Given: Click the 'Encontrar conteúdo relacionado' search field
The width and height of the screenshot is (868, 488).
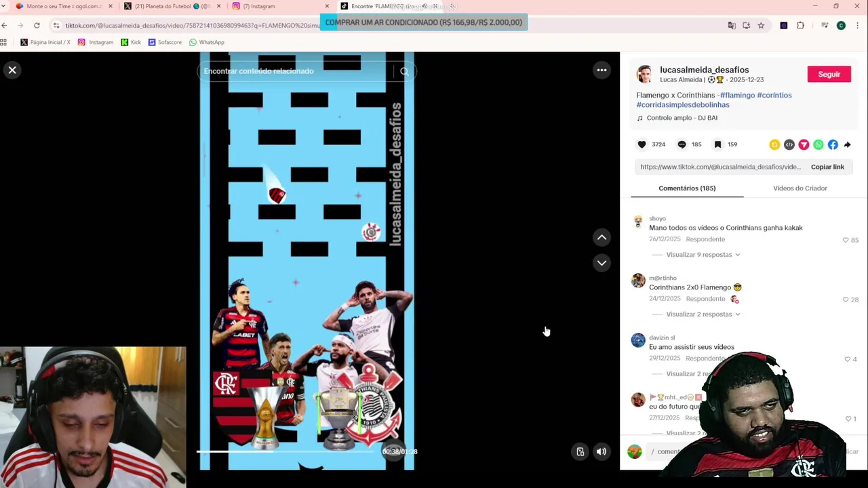Looking at the screenshot, I should tap(295, 71).
